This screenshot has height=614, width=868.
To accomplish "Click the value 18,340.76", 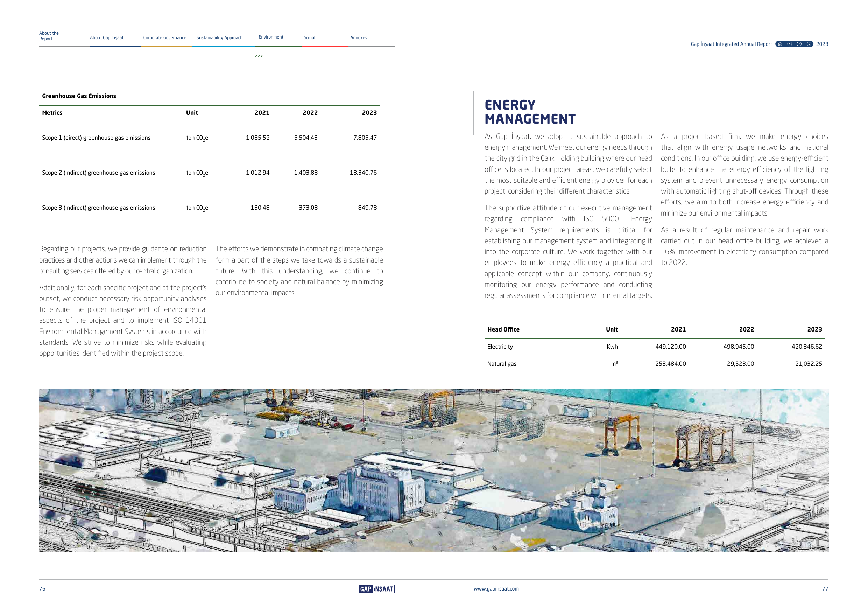I will point(363,172).
